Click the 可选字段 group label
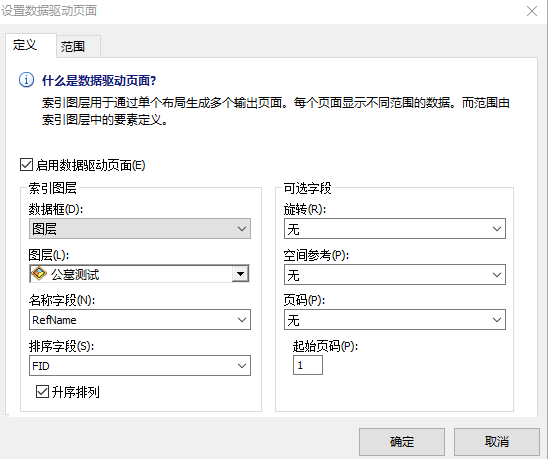This screenshot has width=548, height=459. coord(308,188)
